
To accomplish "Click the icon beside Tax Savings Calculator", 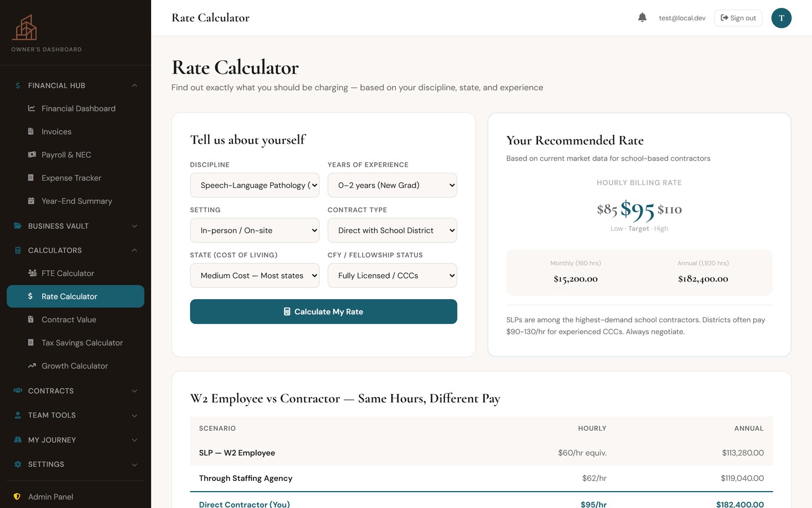I will [x=31, y=343].
